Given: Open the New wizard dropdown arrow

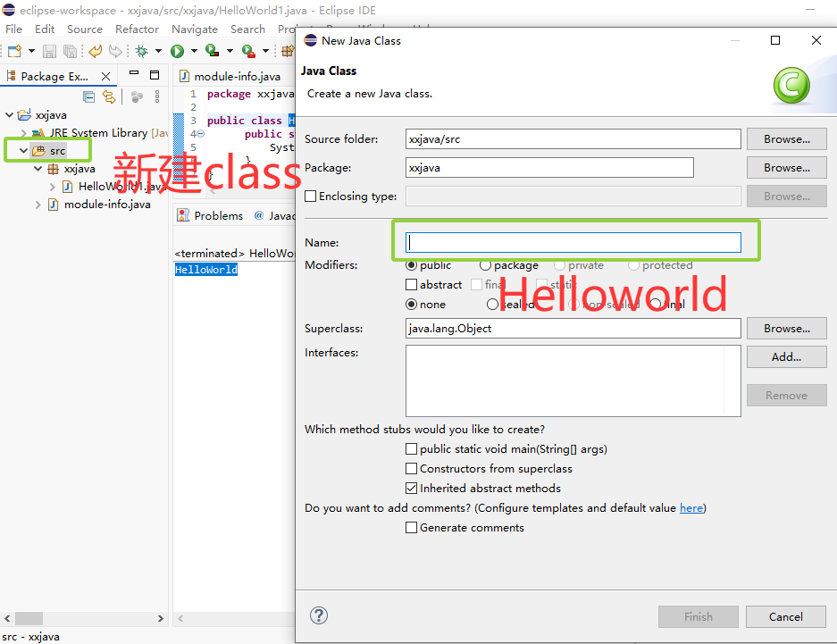Looking at the screenshot, I should tap(31, 51).
